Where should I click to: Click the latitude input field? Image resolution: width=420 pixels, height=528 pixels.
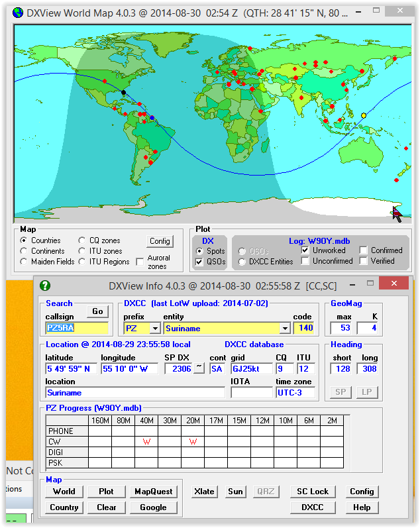coord(71,368)
